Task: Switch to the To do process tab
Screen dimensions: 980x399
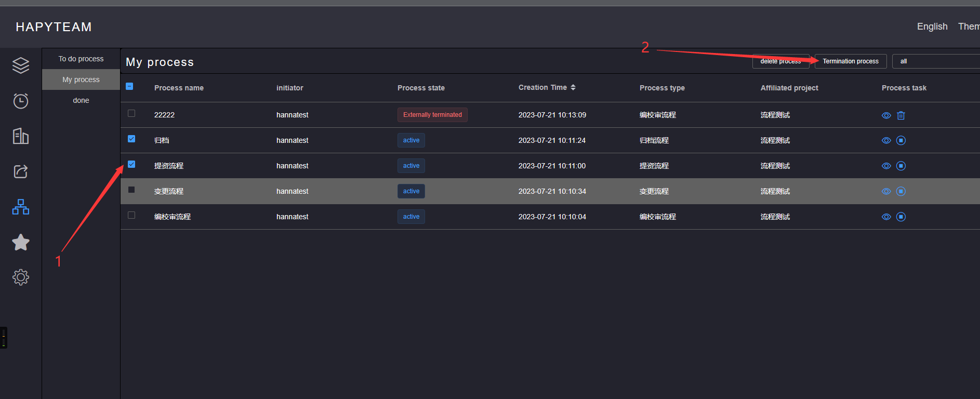Action: click(81, 59)
